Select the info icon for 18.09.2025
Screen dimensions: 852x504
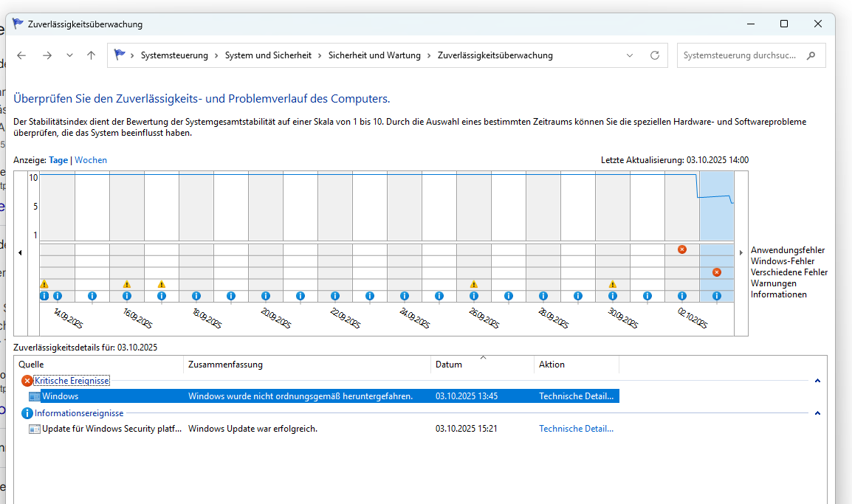(196, 296)
